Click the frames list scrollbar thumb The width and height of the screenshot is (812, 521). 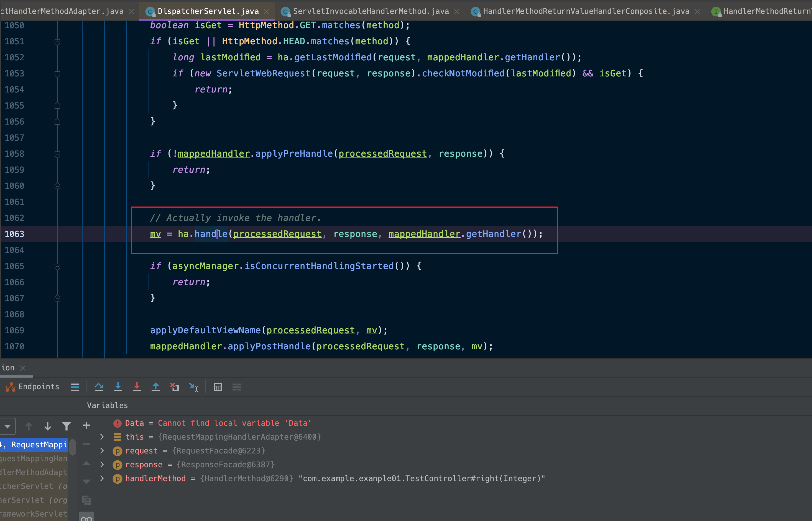coord(72,447)
